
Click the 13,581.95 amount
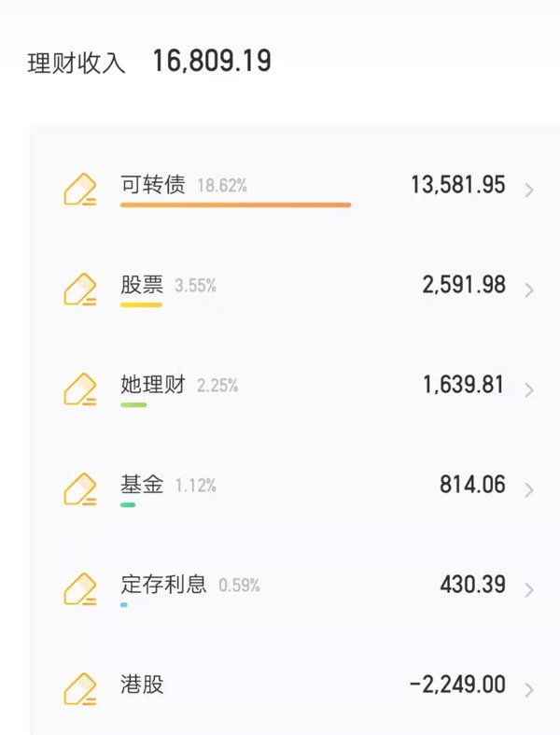[458, 185]
